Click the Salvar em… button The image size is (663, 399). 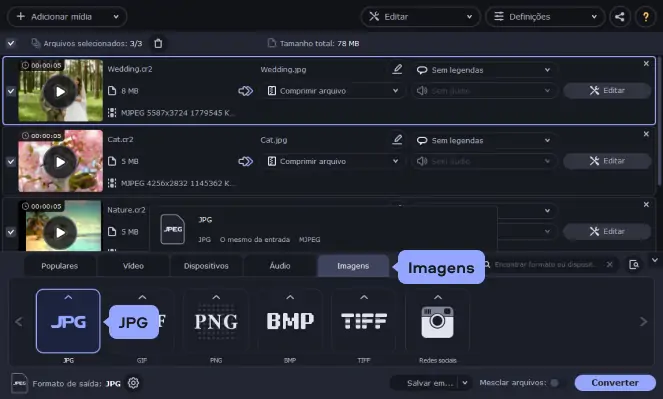pos(430,383)
